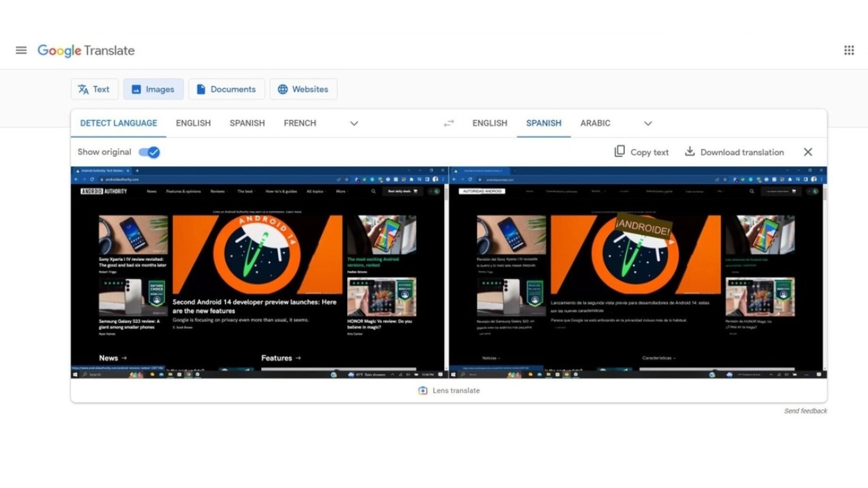Image resolution: width=868 pixels, height=488 pixels.
Task: Set target language to Arabic
Action: [595, 123]
